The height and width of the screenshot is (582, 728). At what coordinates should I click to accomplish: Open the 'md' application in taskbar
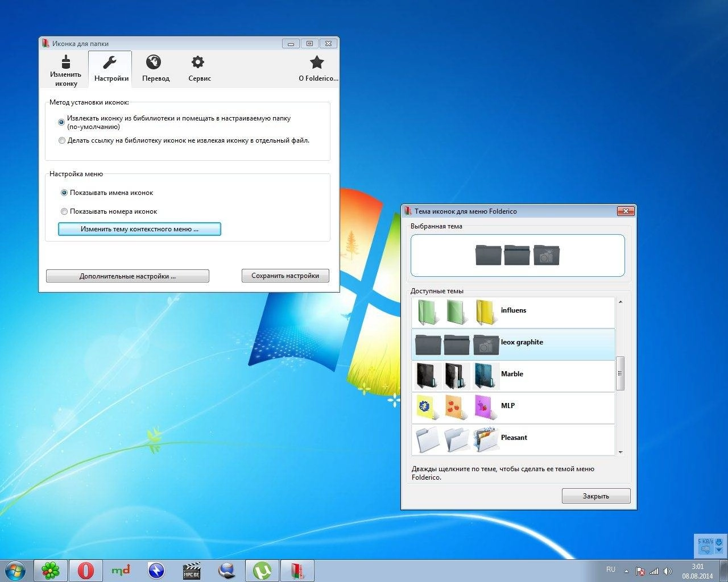click(x=121, y=570)
